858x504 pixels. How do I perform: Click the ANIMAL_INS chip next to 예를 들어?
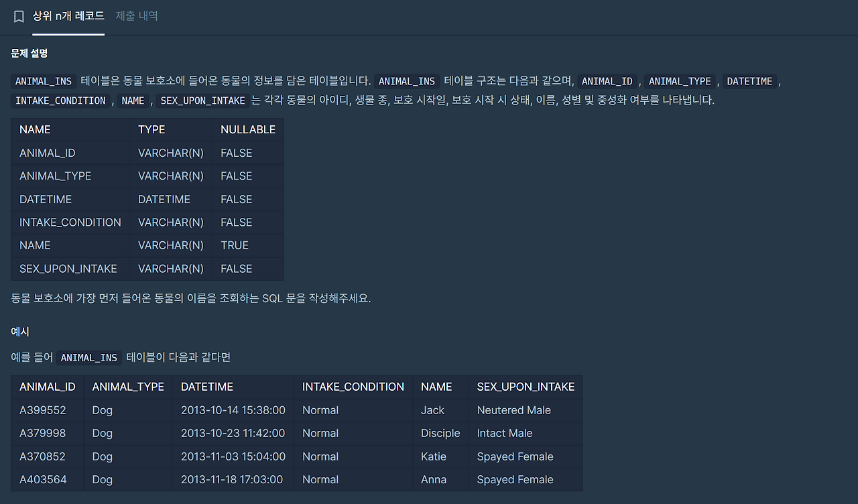(x=88, y=357)
